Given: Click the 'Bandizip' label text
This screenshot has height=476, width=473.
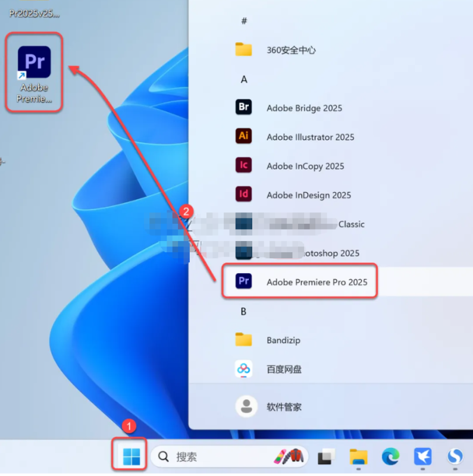Looking at the screenshot, I should point(283,340).
